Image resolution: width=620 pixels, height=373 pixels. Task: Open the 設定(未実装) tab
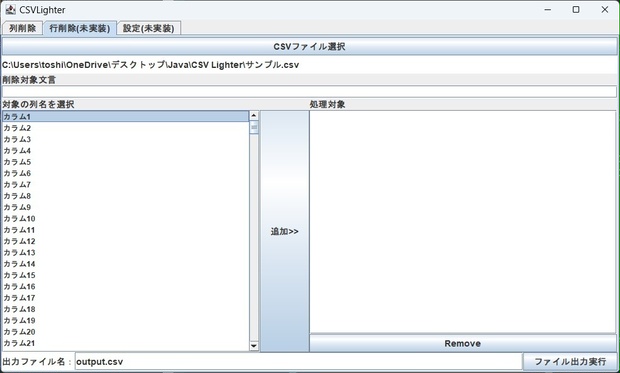149,28
